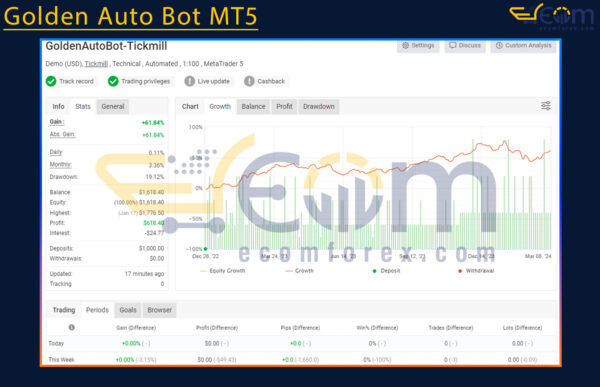Click the $618.40 Profit value

click(154, 223)
